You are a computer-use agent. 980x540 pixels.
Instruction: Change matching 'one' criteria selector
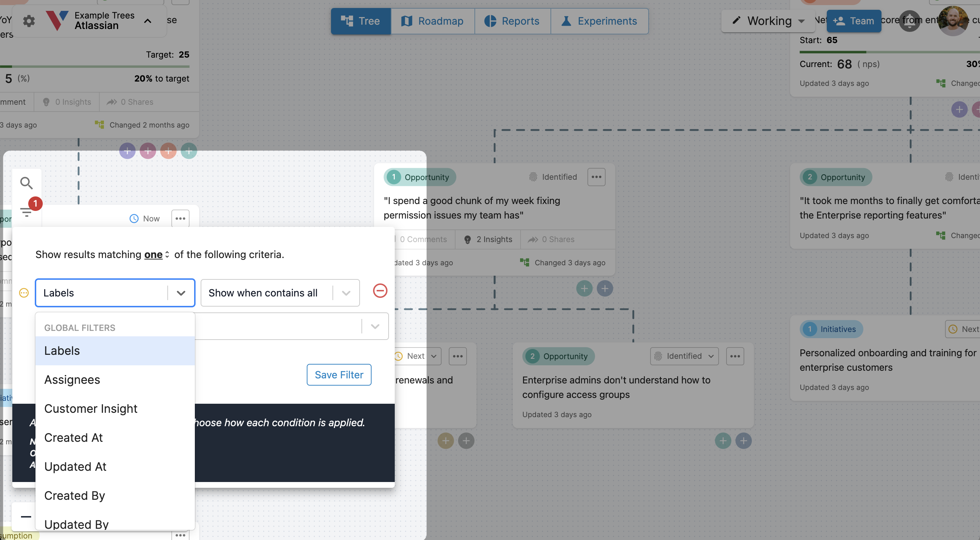click(156, 255)
